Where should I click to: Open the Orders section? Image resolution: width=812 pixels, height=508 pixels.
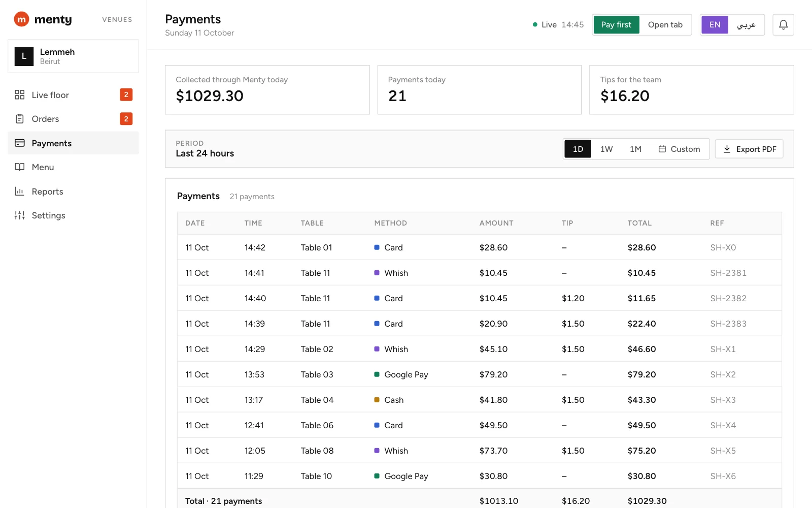73,119
